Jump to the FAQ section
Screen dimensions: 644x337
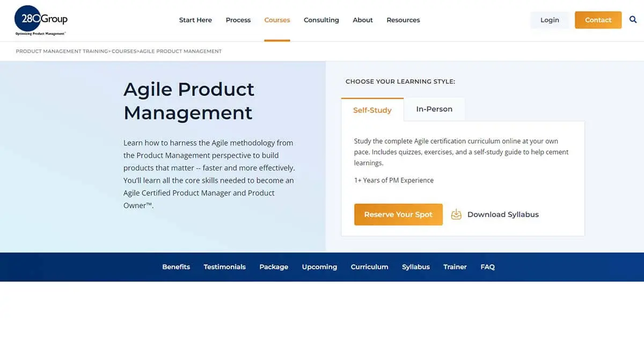pos(488,267)
